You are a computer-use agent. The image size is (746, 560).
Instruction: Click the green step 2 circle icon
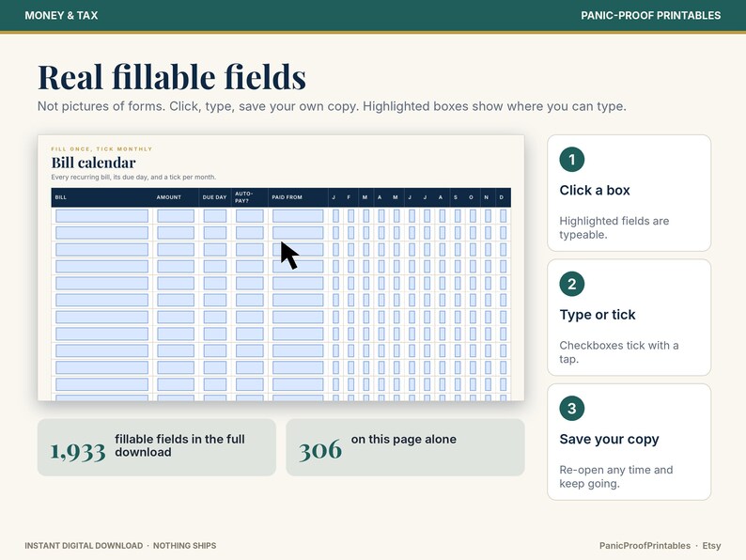point(572,284)
